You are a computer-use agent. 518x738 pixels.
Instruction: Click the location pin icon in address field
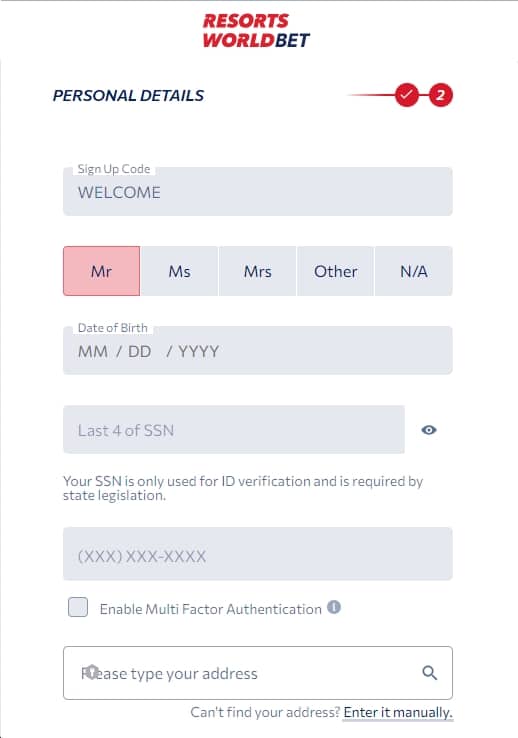tap(92, 671)
